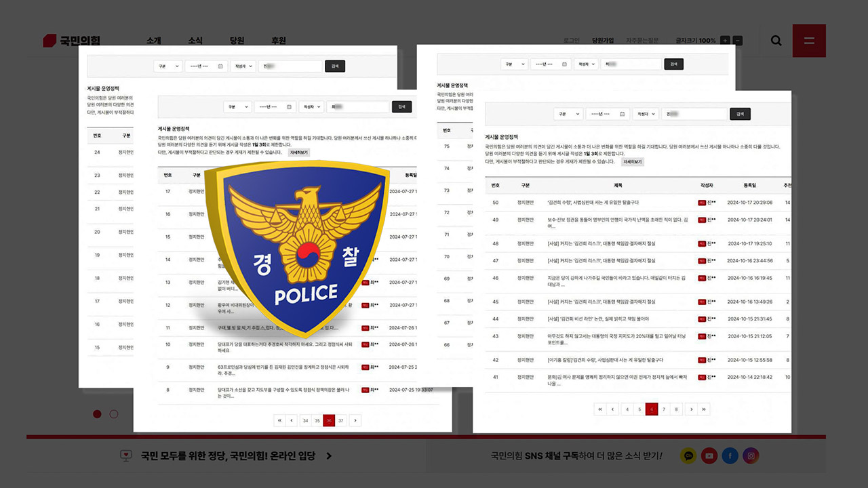Viewport: 868px width, 488px height.
Task: Open the Facebook channel icon
Action: (730, 455)
